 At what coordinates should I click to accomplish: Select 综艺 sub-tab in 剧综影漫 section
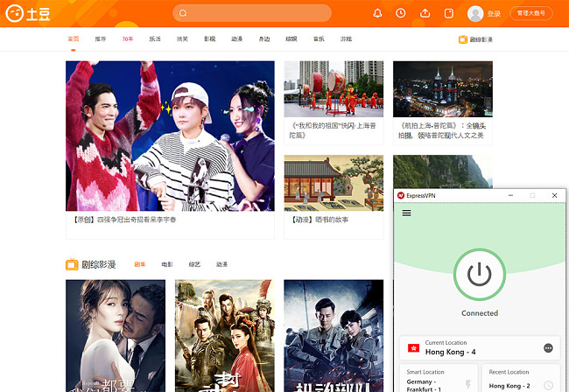[194, 264]
